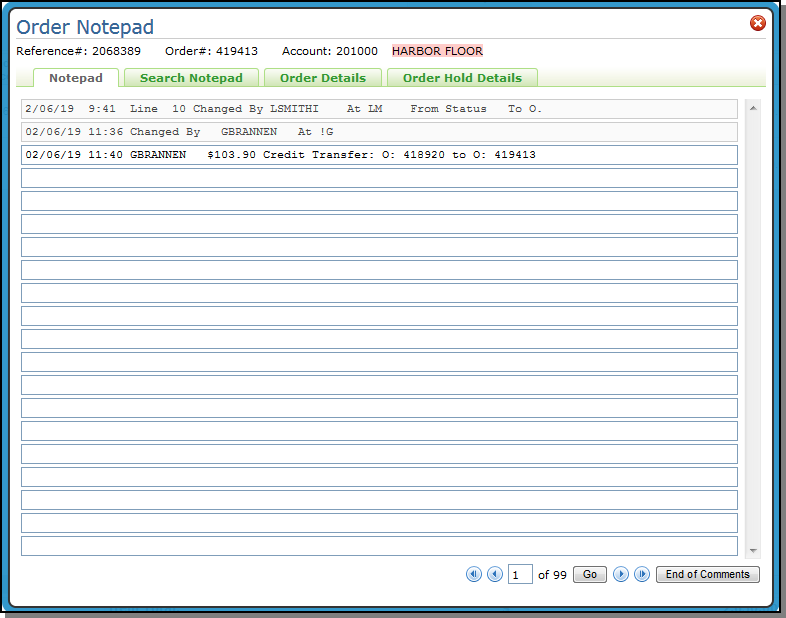This screenshot has width=786, height=618.
Task: Switch to Order Hold Details tab
Action: (x=462, y=78)
